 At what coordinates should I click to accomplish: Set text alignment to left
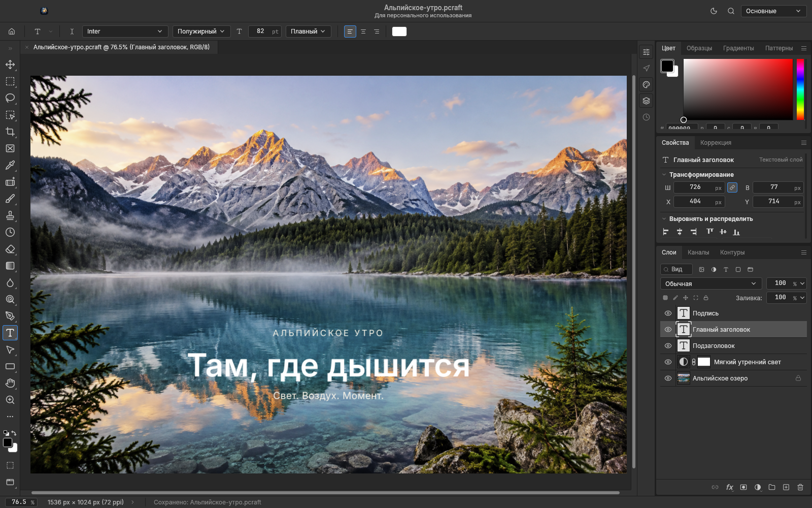point(350,31)
